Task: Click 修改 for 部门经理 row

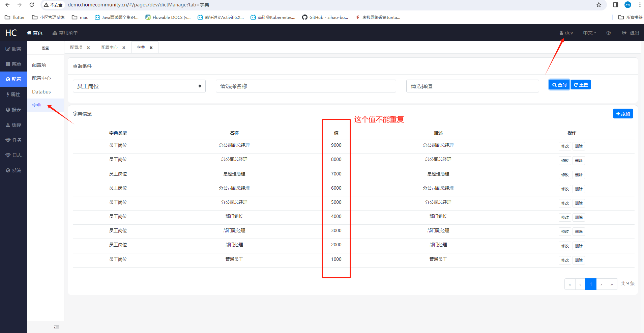Action: 565,246
